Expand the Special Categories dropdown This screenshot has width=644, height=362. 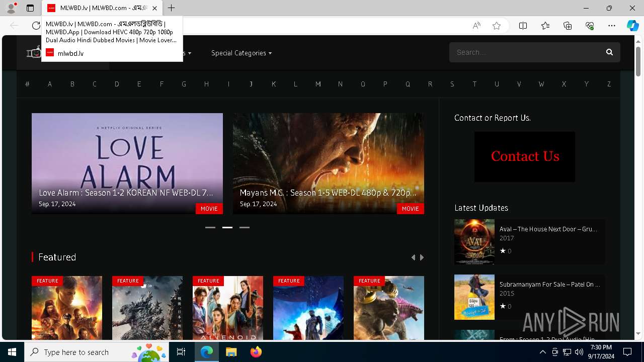tap(242, 53)
